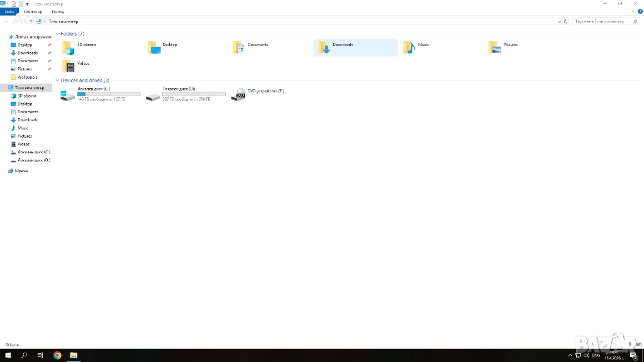This screenshot has width=644, height=362.
Task: Open local disk (C:) drive icon
Action: pyautogui.click(x=67, y=95)
